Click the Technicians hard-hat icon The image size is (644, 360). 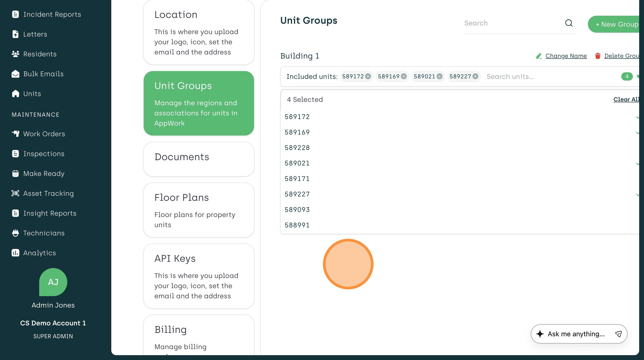click(15, 233)
